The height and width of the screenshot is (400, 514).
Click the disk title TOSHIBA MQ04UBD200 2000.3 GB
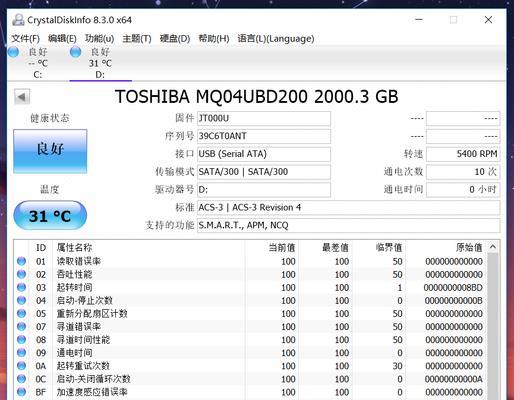[x=257, y=97]
